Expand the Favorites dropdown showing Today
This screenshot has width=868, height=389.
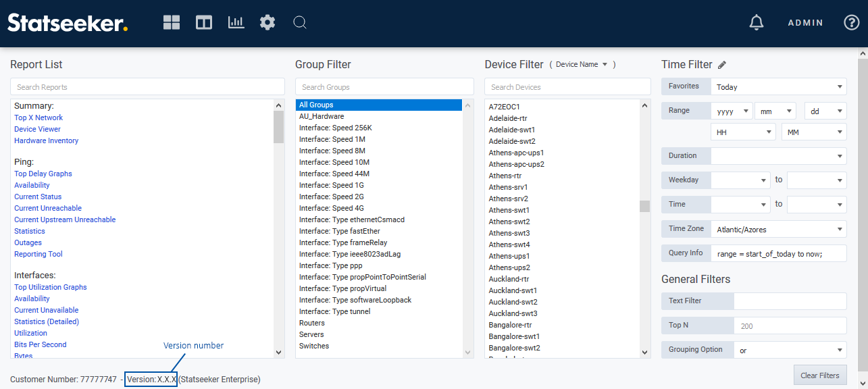tap(778, 86)
